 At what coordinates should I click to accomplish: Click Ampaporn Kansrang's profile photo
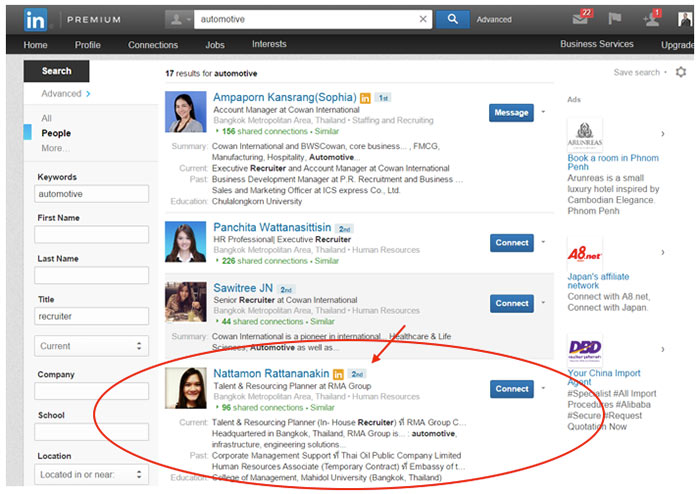[186, 112]
